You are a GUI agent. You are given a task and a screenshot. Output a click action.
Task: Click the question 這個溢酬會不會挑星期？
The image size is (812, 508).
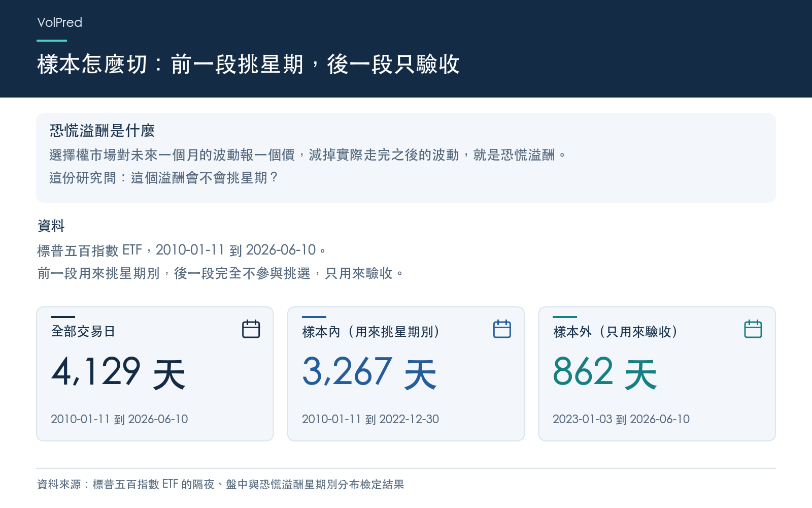(205, 178)
